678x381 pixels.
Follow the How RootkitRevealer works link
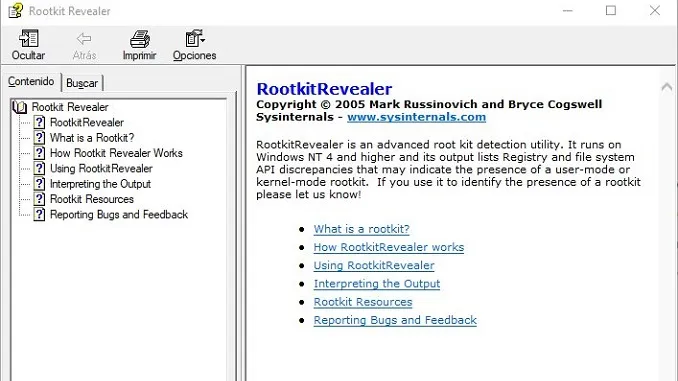click(x=389, y=247)
